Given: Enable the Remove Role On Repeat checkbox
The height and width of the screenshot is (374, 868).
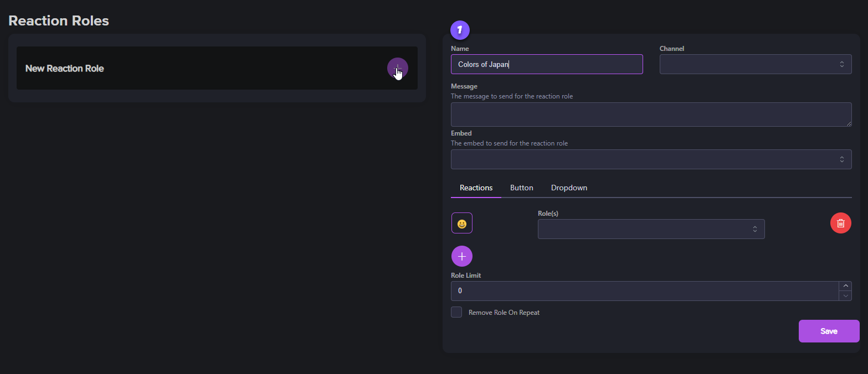Looking at the screenshot, I should click(456, 312).
